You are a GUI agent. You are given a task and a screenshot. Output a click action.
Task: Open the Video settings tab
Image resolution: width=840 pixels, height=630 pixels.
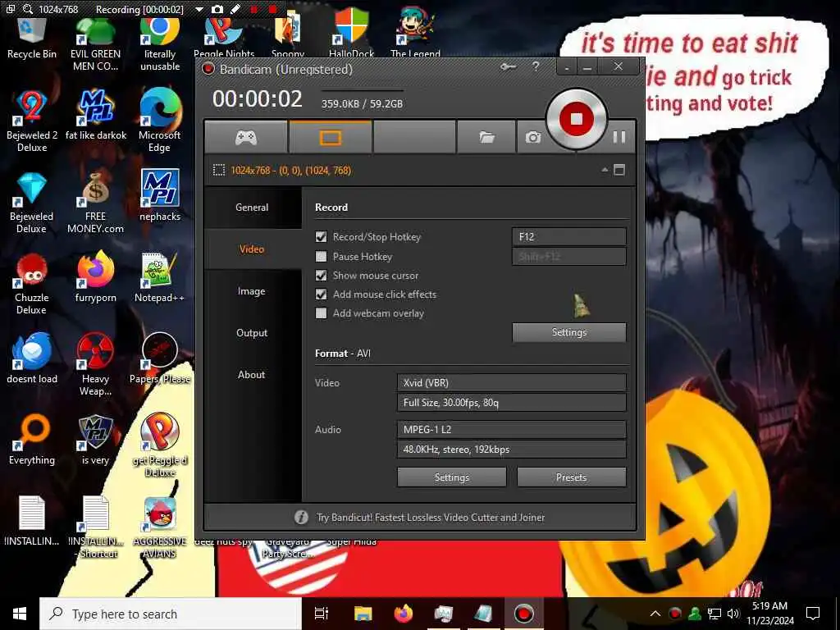click(x=252, y=249)
